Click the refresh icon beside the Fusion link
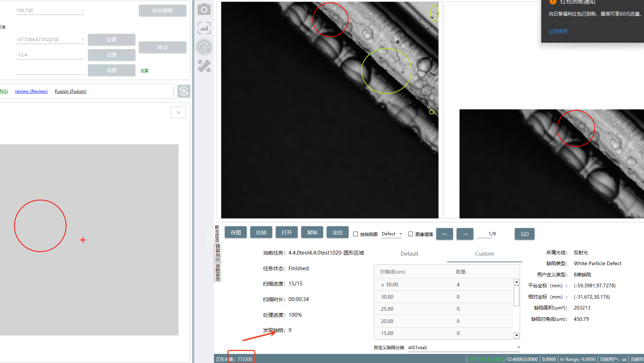644x363 pixels. pos(184,91)
